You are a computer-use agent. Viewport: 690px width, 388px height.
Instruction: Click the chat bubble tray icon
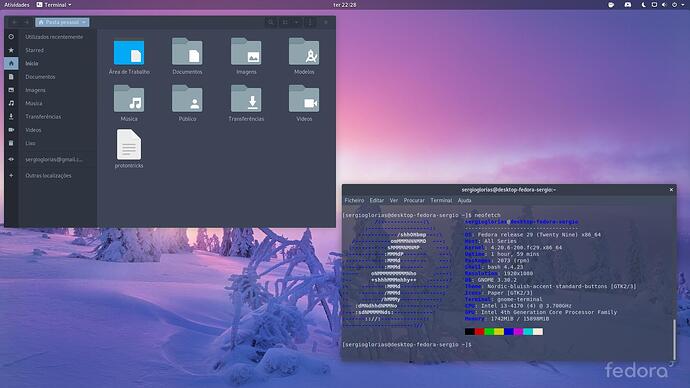[x=611, y=5]
